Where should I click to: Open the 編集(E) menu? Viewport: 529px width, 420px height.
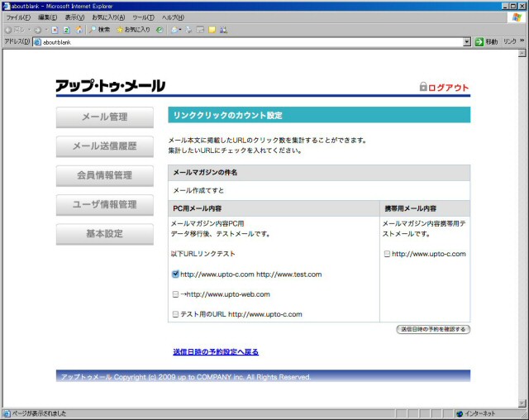[x=48, y=17]
